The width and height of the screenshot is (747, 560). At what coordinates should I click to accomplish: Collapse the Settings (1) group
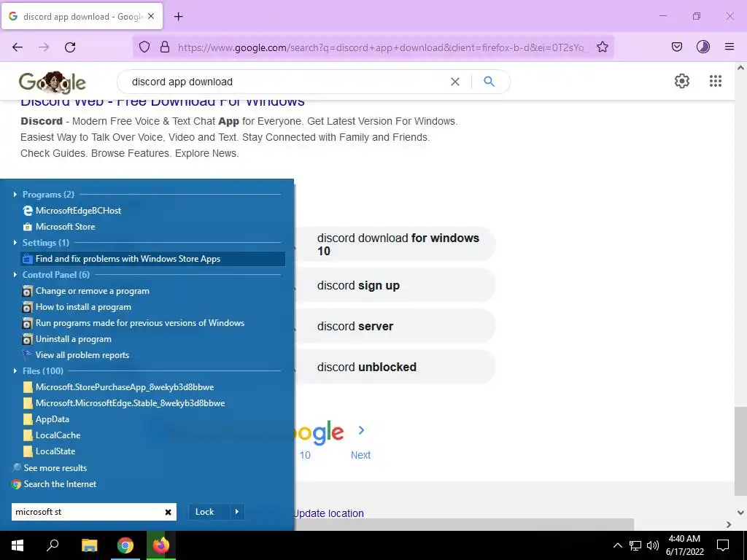tap(15, 242)
